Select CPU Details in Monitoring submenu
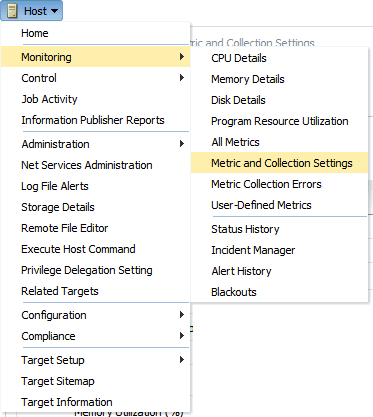Screen dimensions: 373x417 point(239,58)
